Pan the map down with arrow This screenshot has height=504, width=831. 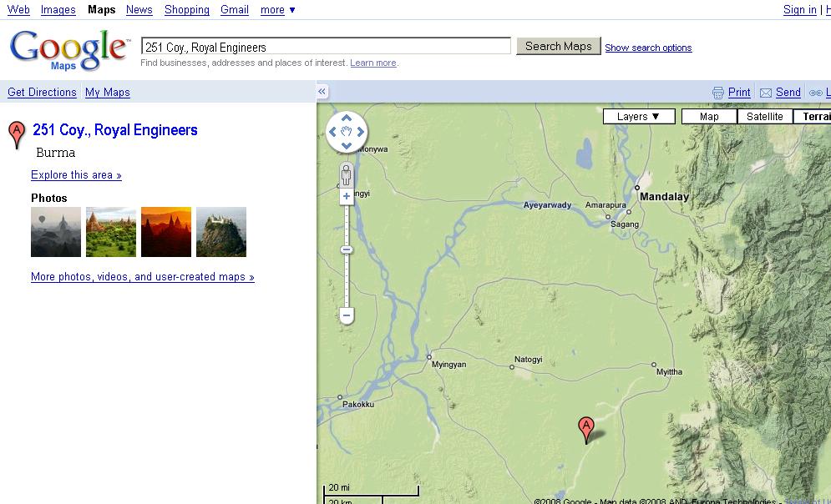pyautogui.click(x=347, y=145)
